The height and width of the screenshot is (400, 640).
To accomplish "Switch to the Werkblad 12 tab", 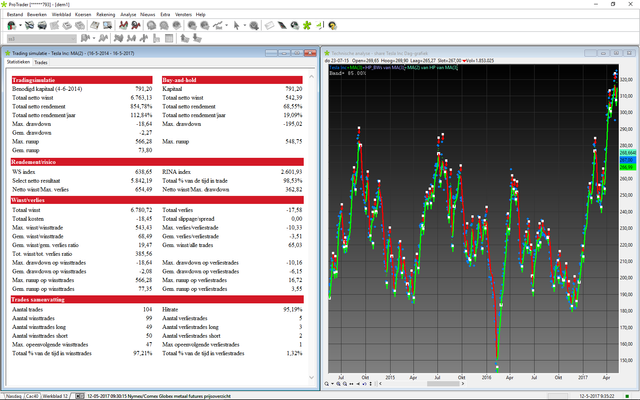I will [55, 396].
